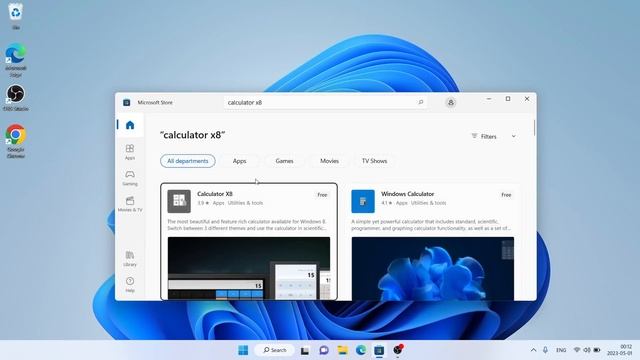Select the All departments filter tab

tap(188, 161)
